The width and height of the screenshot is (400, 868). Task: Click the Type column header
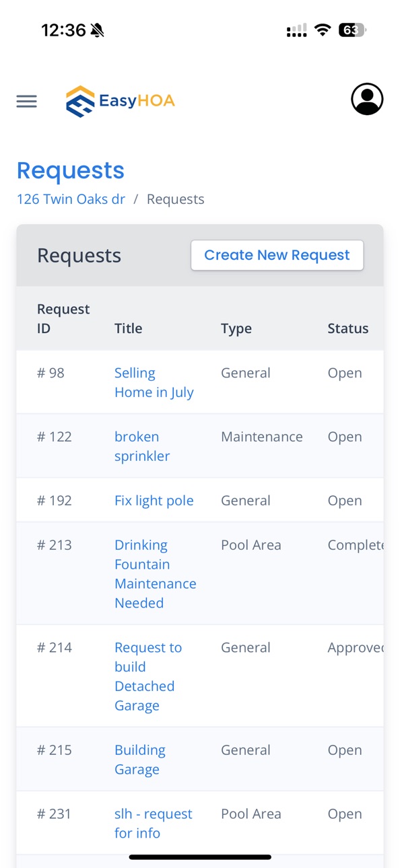[236, 328]
